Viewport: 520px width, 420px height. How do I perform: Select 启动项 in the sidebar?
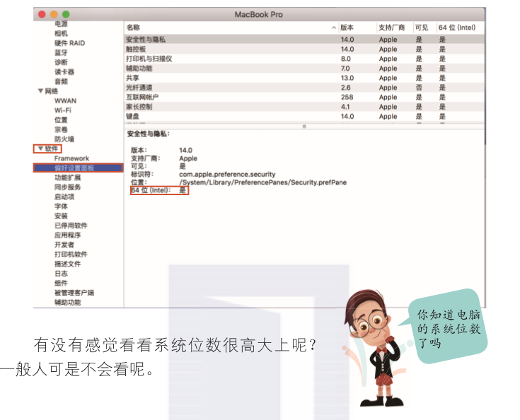point(64,197)
